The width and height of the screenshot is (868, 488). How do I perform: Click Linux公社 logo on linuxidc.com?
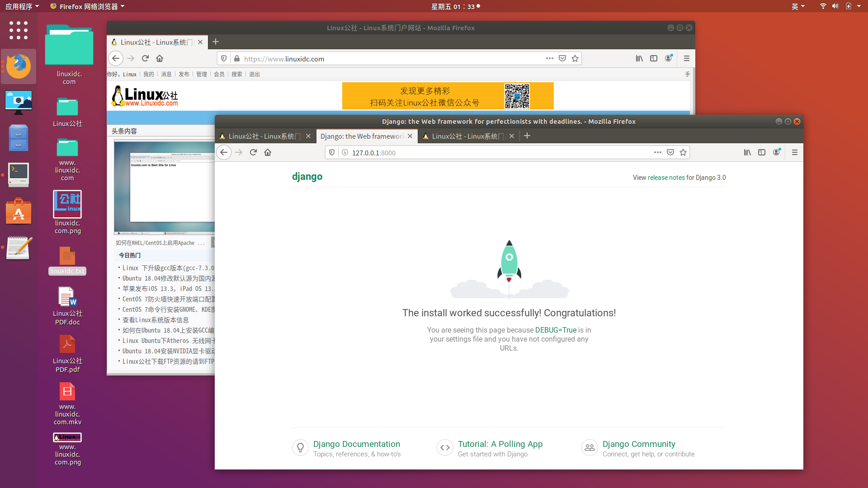pyautogui.click(x=144, y=96)
